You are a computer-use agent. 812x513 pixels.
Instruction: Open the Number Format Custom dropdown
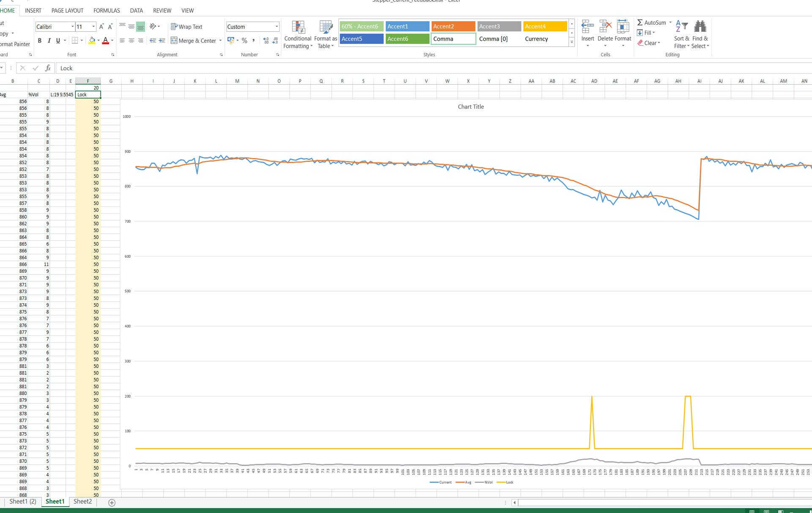point(277,27)
